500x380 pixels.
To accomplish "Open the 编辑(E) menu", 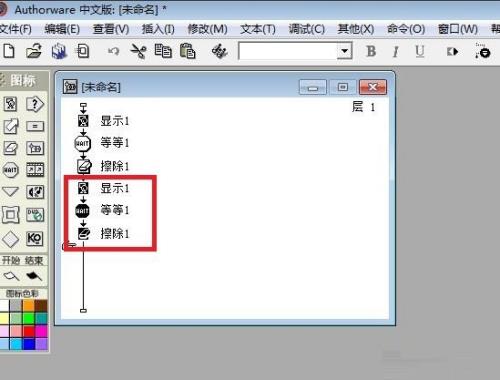I will click(x=62, y=29).
